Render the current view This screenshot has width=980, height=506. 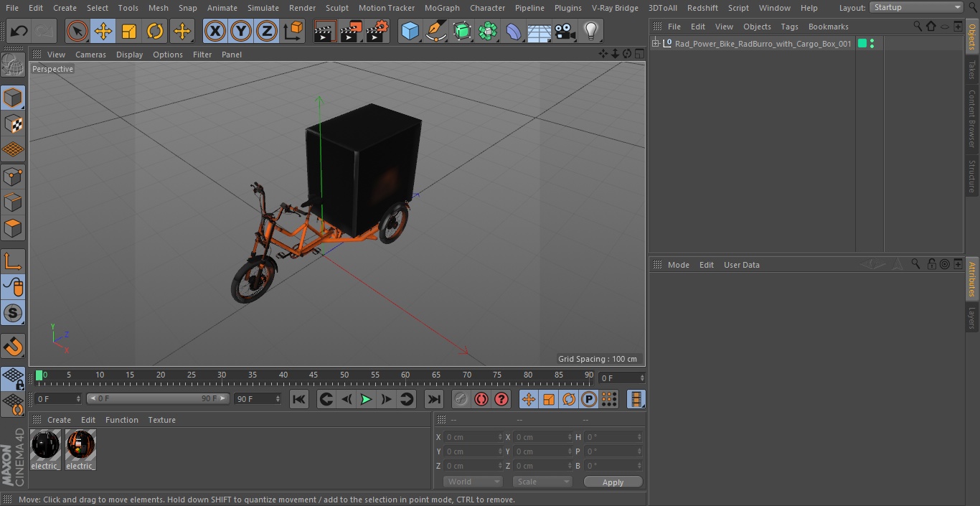(325, 32)
